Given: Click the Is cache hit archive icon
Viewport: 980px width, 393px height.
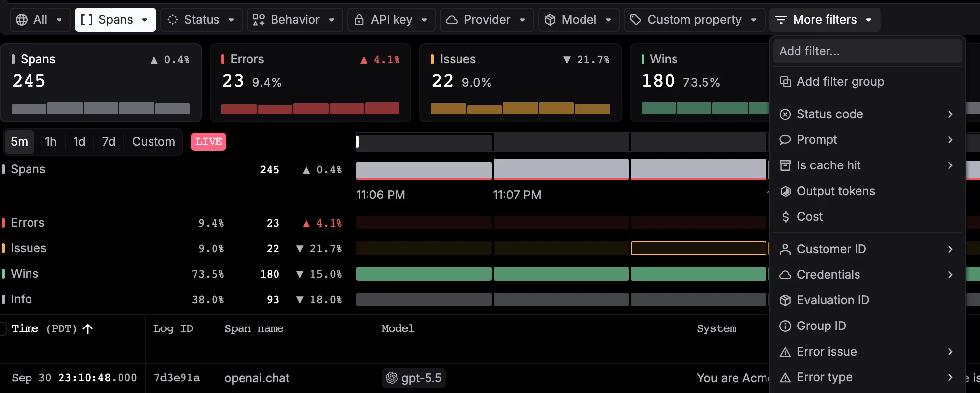Looking at the screenshot, I should coord(786,165).
